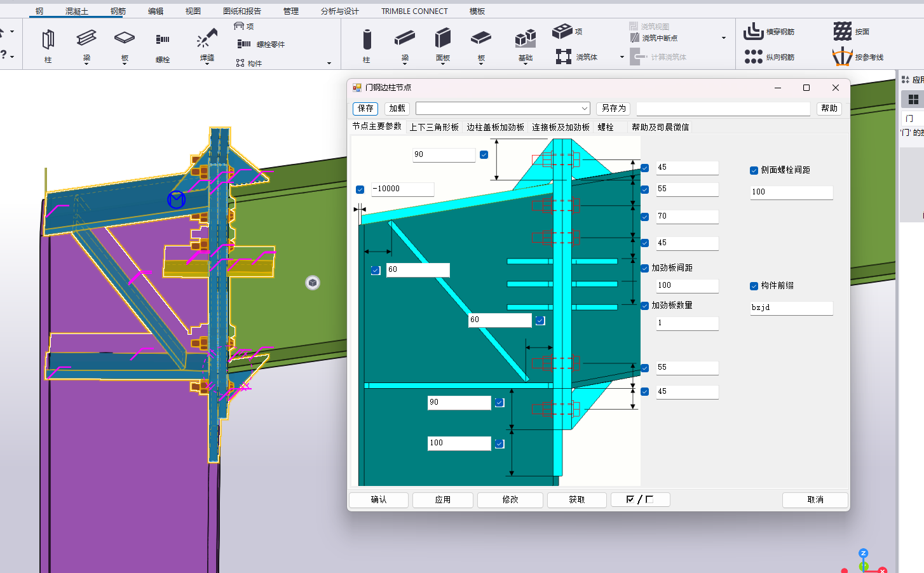Click the concrete foundation (基础) icon
The height and width of the screenshot is (573, 924).
click(x=525, y=39)
